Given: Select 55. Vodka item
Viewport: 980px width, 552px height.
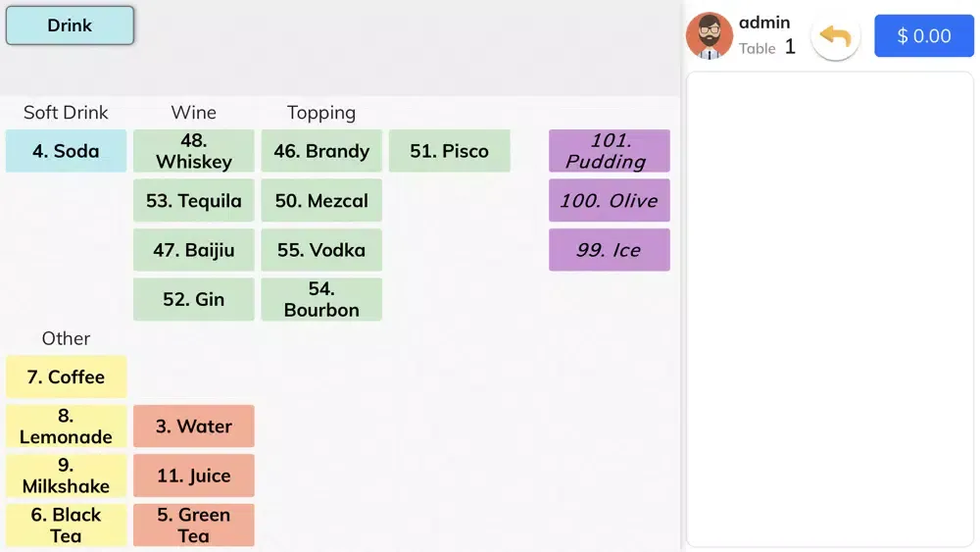Looking at the screenshot, I should click(321, 250).
